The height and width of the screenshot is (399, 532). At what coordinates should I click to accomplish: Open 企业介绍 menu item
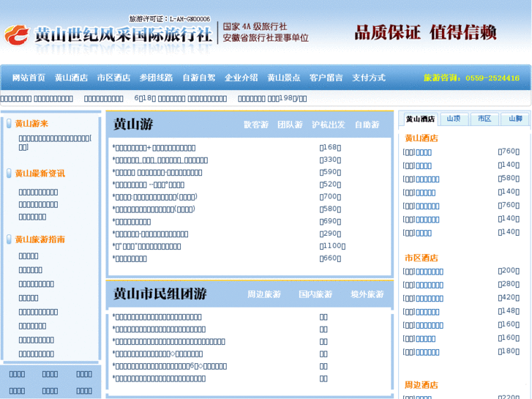pos(241,78)
